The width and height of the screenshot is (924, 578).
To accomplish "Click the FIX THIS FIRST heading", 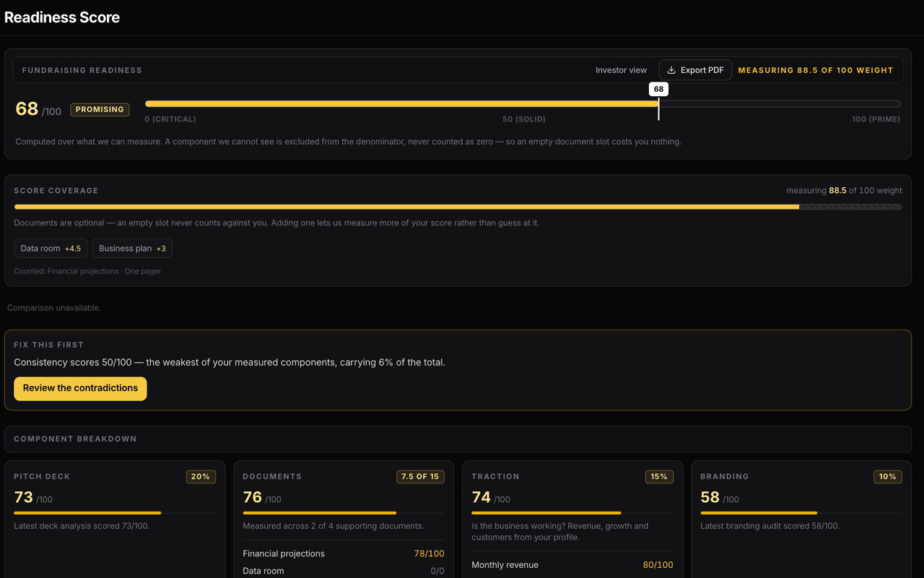I will tap(49, 345).
